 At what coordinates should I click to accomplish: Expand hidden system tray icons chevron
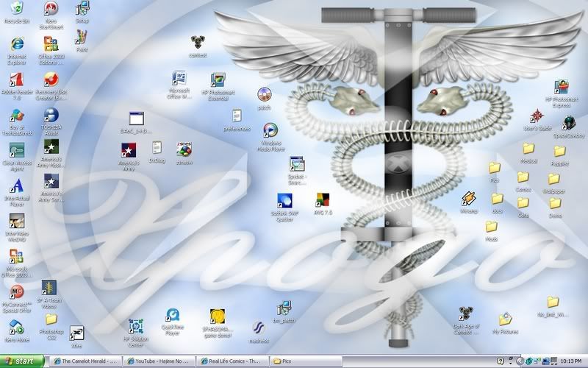pos(520,361)
